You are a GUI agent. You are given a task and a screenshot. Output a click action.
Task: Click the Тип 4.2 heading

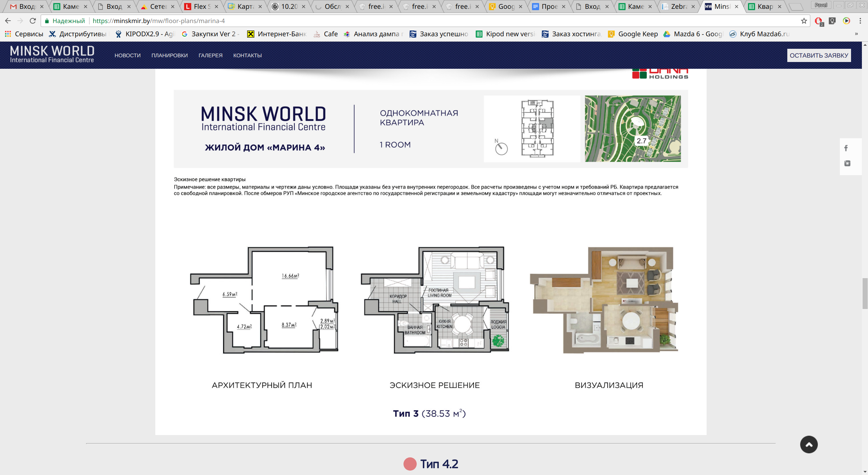(439, 464)
